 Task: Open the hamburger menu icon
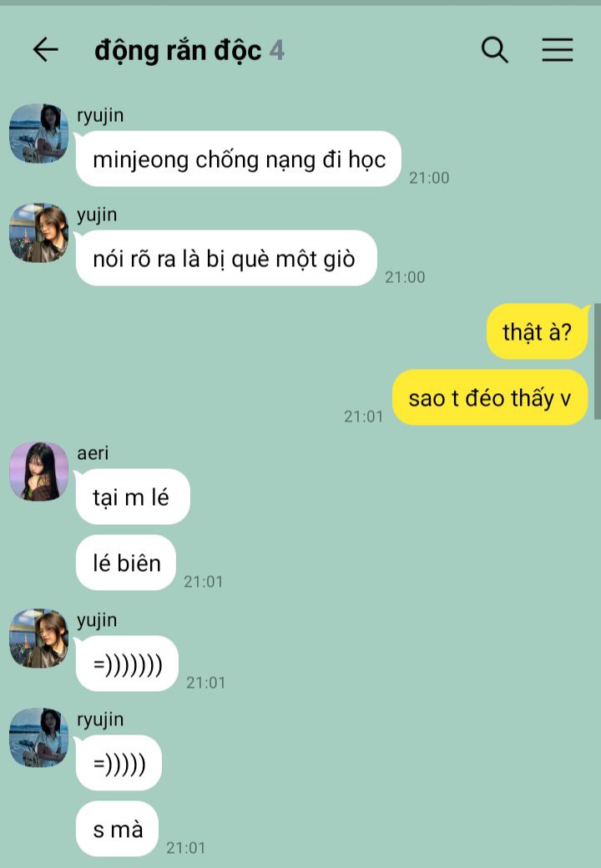click(558, 50)
